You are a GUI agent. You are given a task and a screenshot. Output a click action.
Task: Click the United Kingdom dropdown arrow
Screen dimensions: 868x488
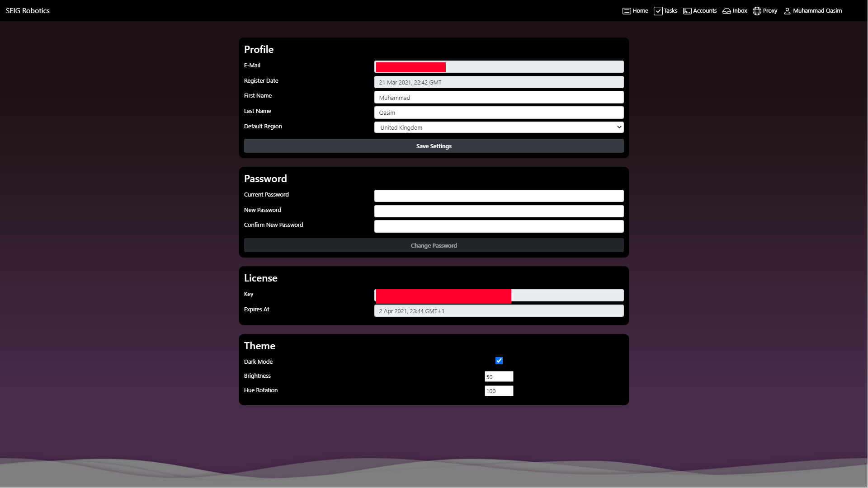pos(619,127)
